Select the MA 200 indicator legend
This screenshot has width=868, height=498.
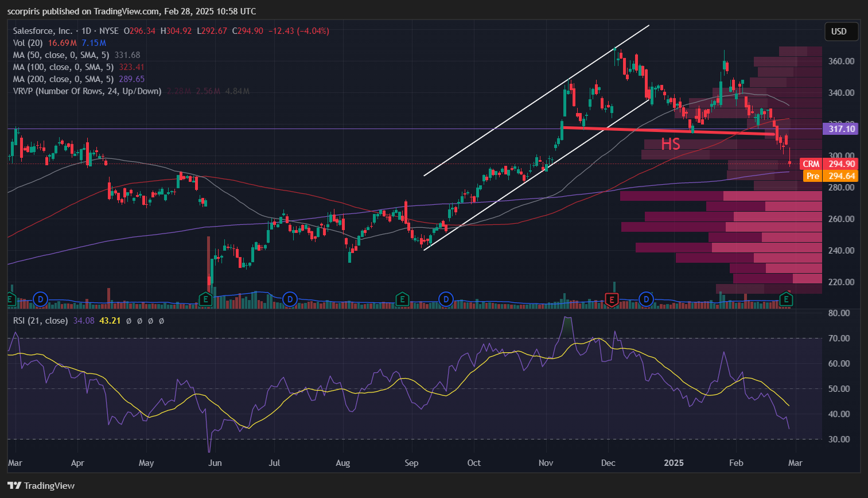63,79
